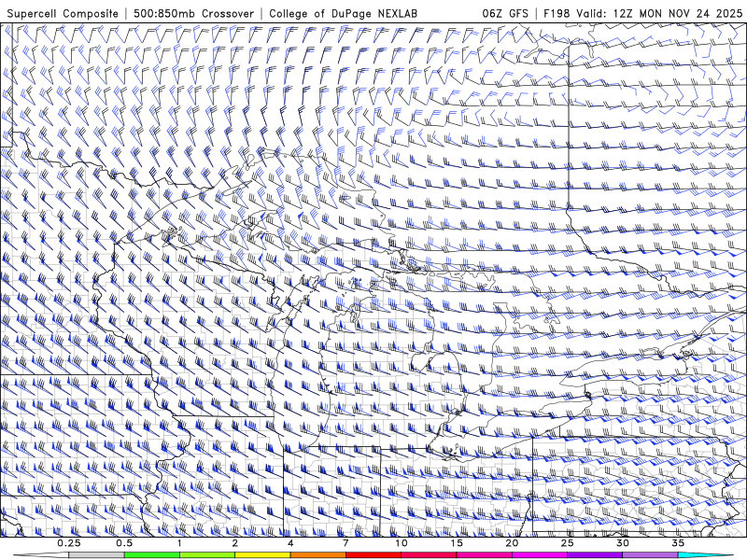Click the '2' legend value
The width and height of the screenshot is (747, 560).
click(x=235, y=543)
